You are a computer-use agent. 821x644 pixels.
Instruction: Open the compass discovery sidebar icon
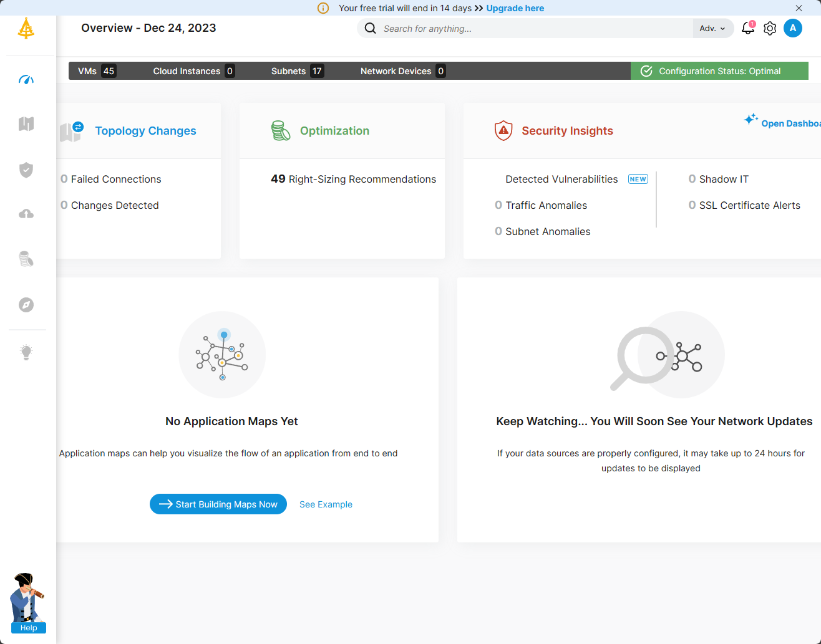click(26, 305)
